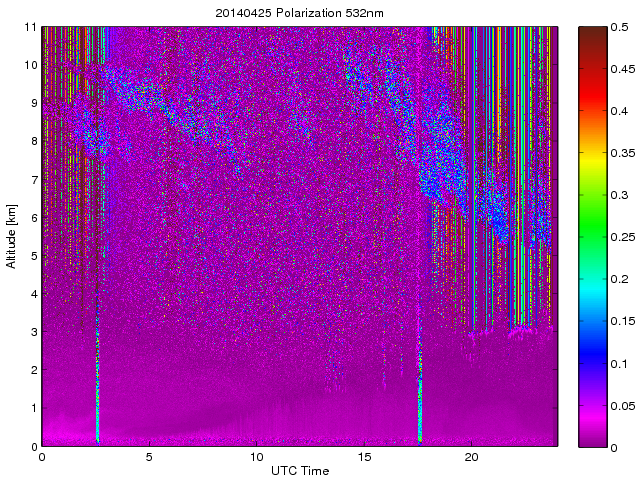
Task: Click the x-axis tick label 10
Action: pos(256,457)
